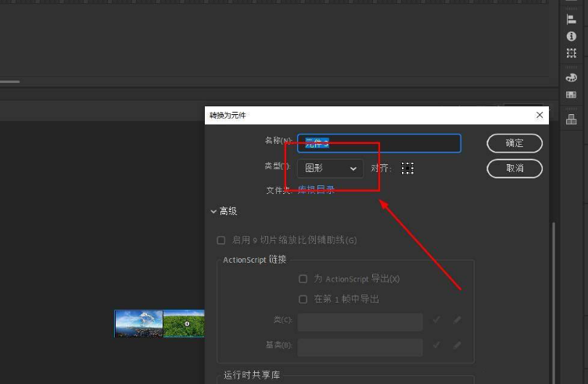Enable 9-slice scaling guides checkbox

[x=220, y=240]
